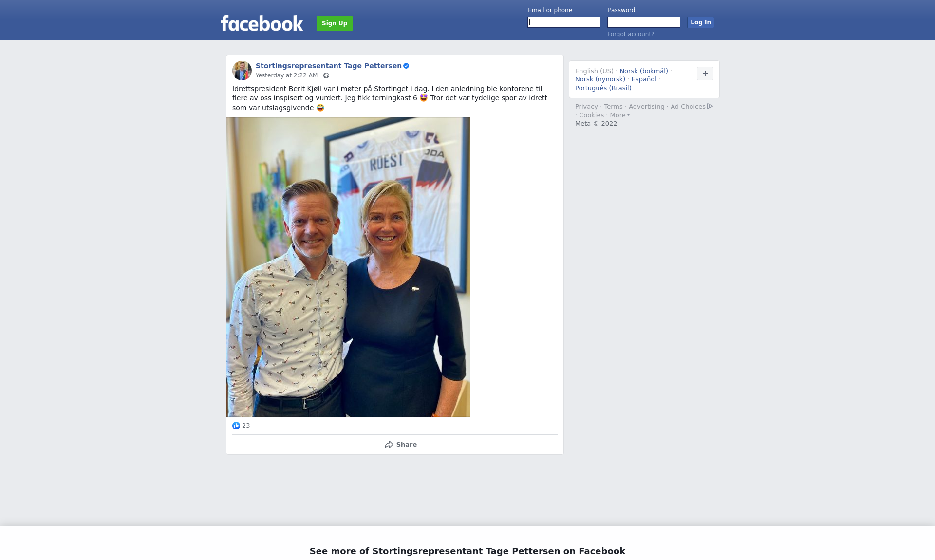Click the public globe privacy icon
Image resolution: width=935 pixels, height=560 pixels.
tap(326, 75)
